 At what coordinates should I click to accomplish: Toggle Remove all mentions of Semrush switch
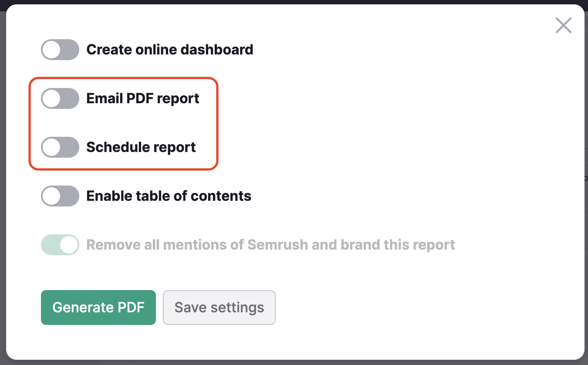pos(60,245)
